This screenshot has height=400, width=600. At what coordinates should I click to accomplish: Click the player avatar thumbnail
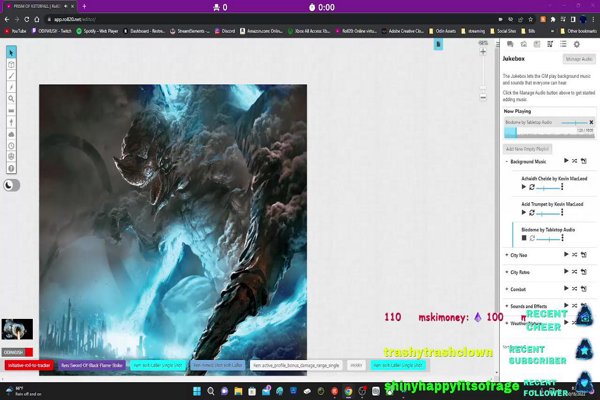[x=17, y=329]
